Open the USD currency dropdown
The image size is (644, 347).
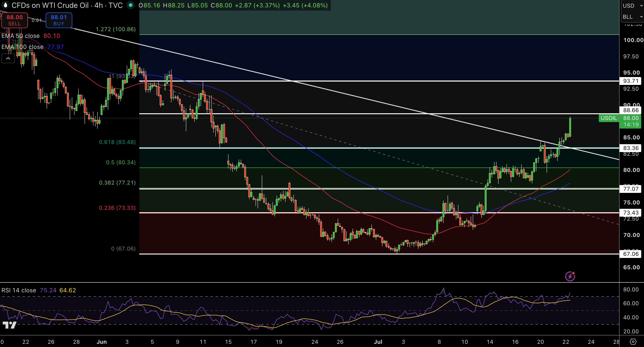(632, 6)
